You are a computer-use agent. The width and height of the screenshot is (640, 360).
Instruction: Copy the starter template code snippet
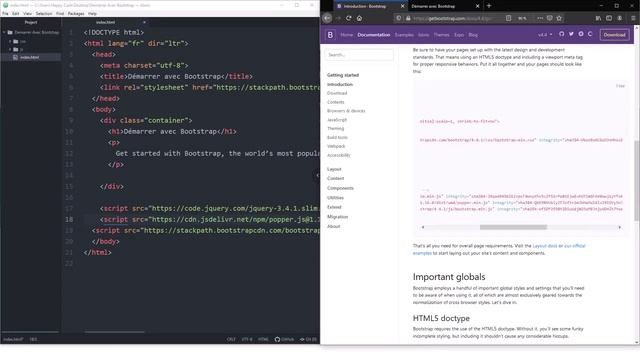coord(620,86)
